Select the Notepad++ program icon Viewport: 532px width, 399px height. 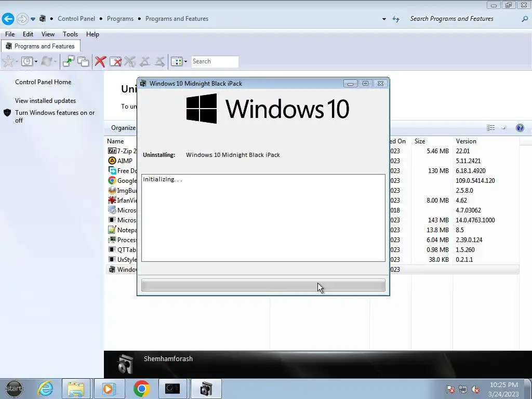112,230
